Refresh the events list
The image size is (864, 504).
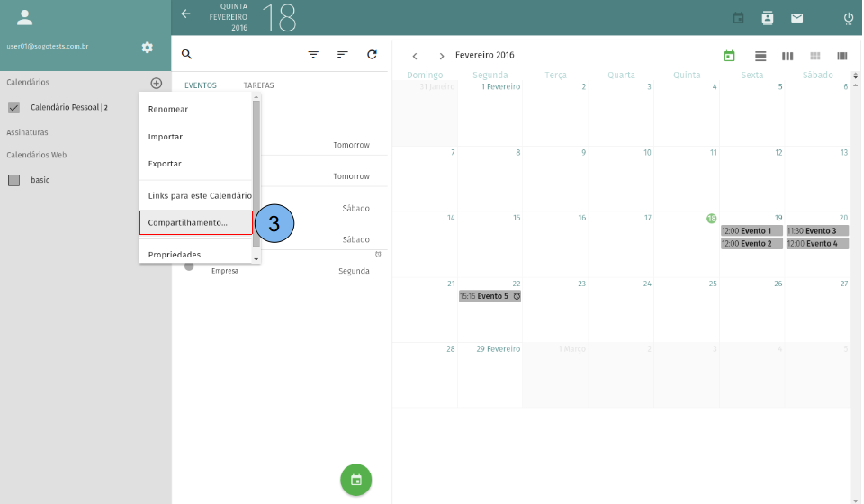coord(372,55)
